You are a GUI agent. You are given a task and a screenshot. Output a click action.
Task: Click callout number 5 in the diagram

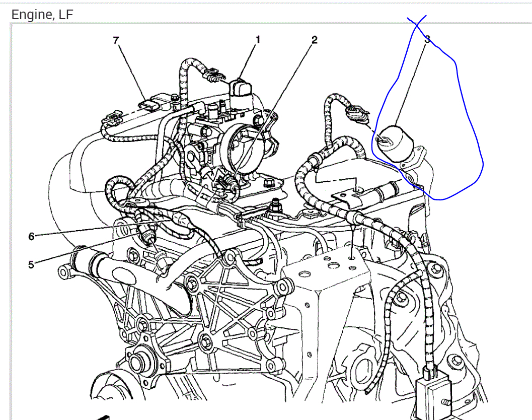(31, 265)
